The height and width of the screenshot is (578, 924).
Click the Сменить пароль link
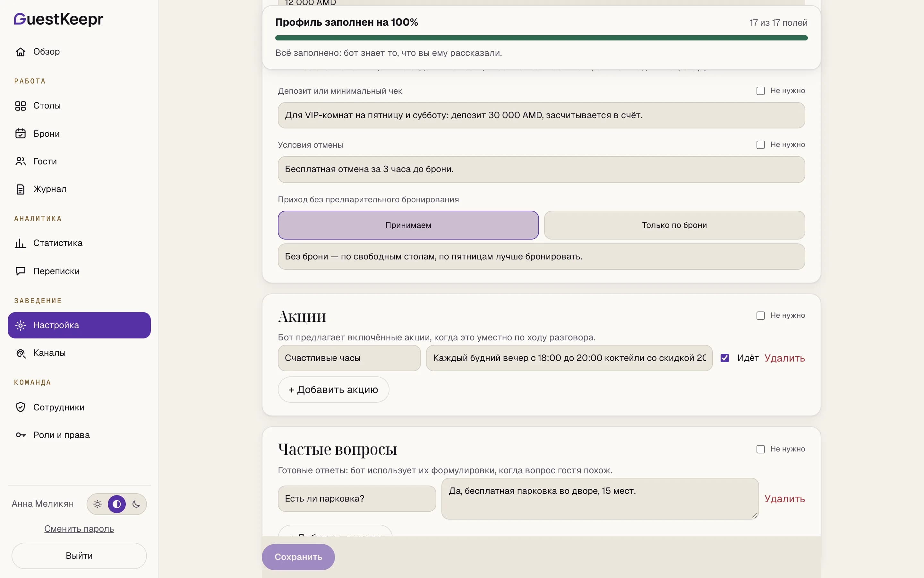click(79, 529)
